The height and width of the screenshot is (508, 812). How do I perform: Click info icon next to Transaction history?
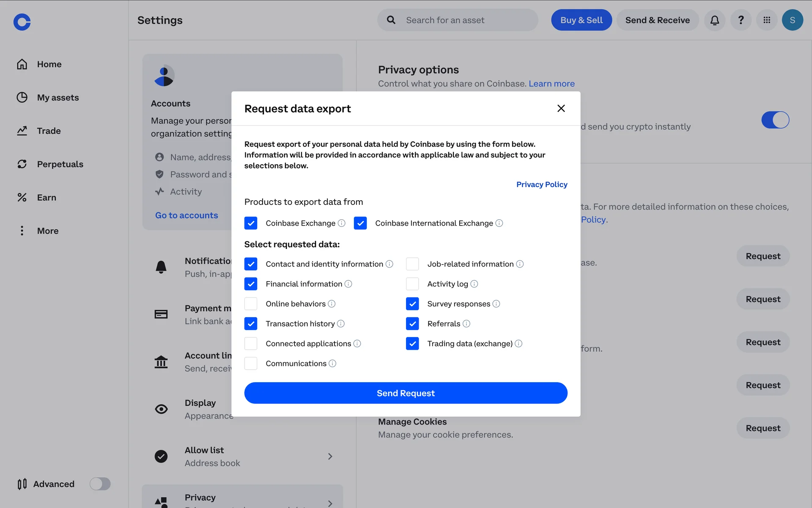(341, 324)
